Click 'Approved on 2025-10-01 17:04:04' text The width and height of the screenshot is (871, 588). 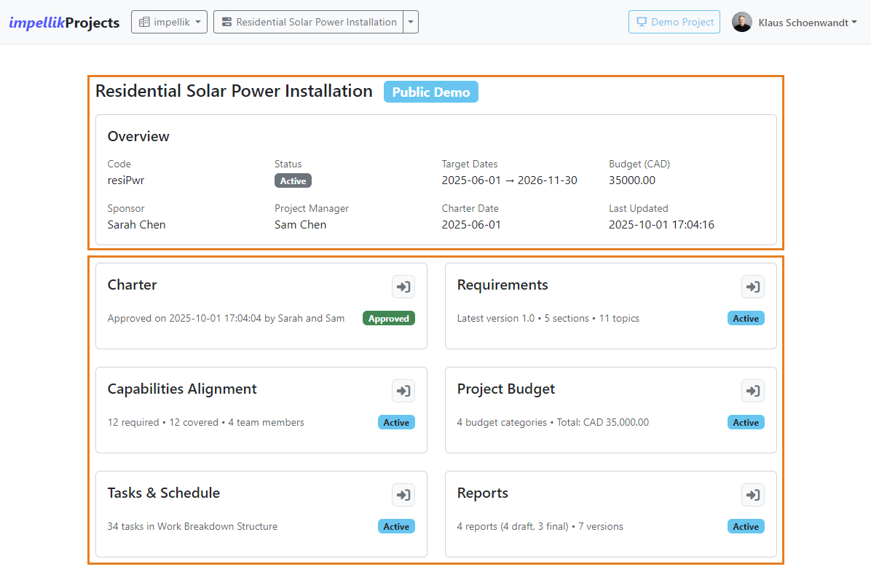[184, 318]
